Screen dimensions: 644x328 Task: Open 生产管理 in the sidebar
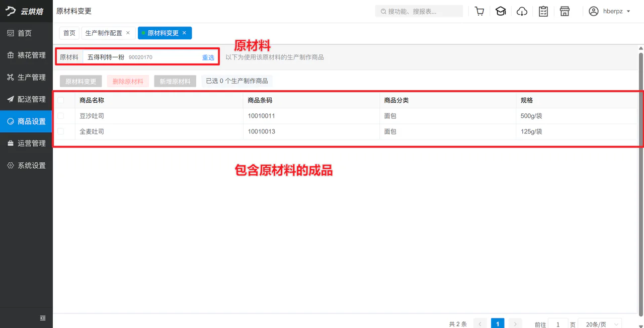coord(26,77)
